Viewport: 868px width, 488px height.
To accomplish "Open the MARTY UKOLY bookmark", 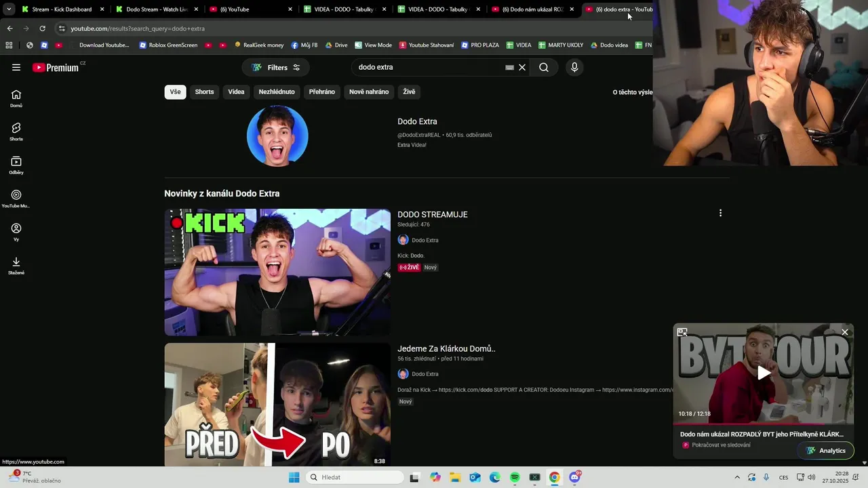I will (561, 45).
